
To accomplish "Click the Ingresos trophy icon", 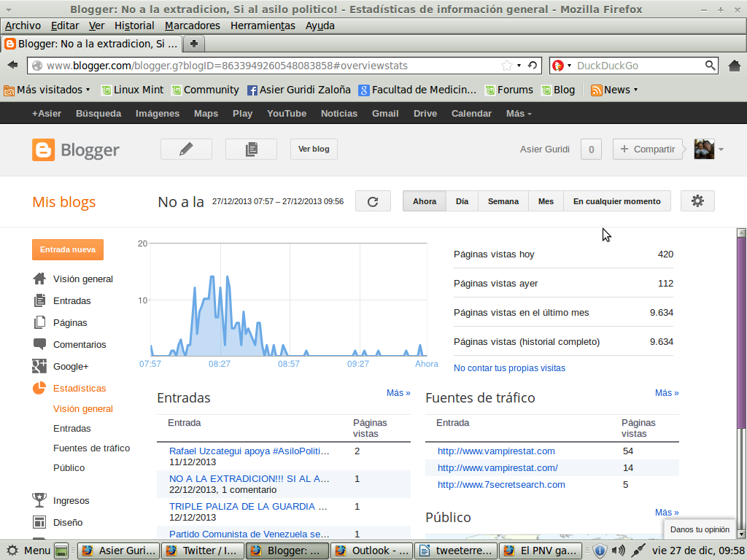I will point(39,500).
